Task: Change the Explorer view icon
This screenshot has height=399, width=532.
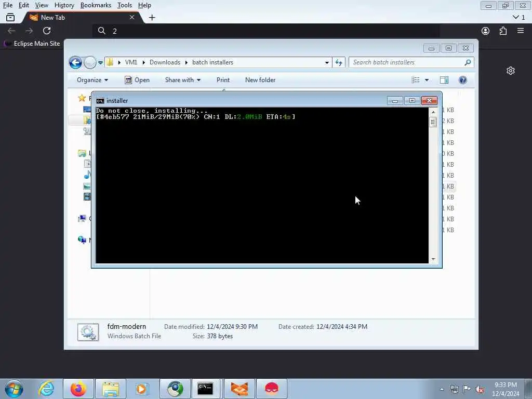Action: [415, 80]
